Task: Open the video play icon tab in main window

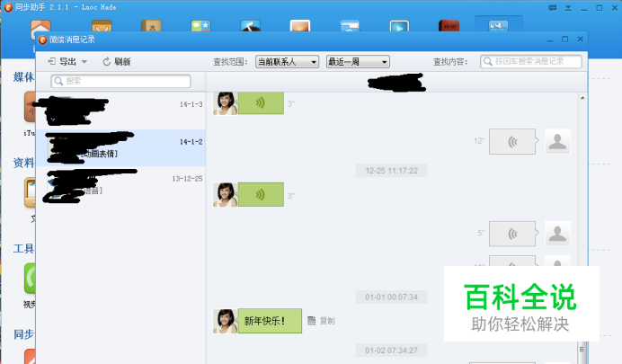Action: coord(399,26)
